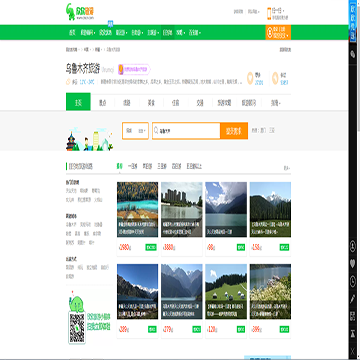Click the sun weather icon under the title
The height and width of the screenshot is (360, 360).
(x=68, y=82)
